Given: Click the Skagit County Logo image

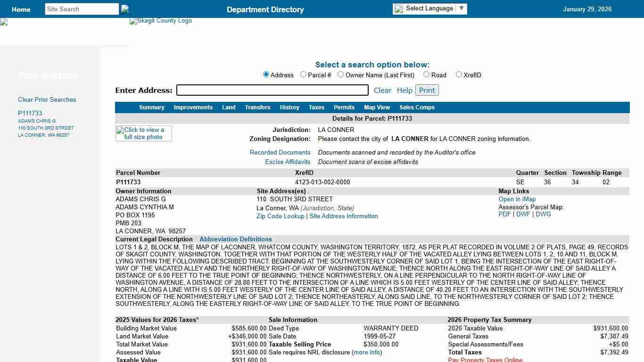Looking at the screenshot, I should click(161, 21).
